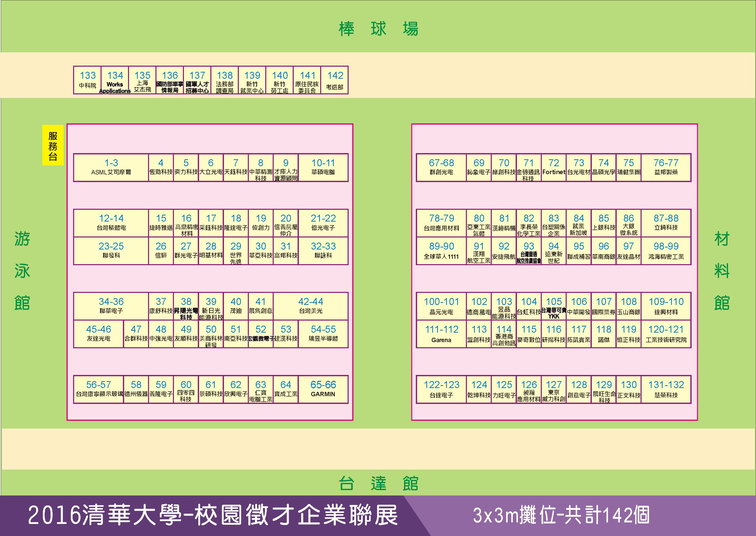Choose booth 21-22 億光電子
The image size is (756, 536).
click(323, 223)
